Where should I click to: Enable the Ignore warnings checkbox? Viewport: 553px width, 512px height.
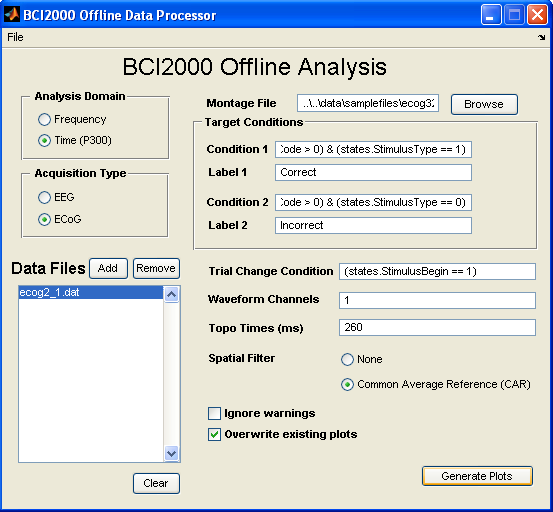(214, 413)
